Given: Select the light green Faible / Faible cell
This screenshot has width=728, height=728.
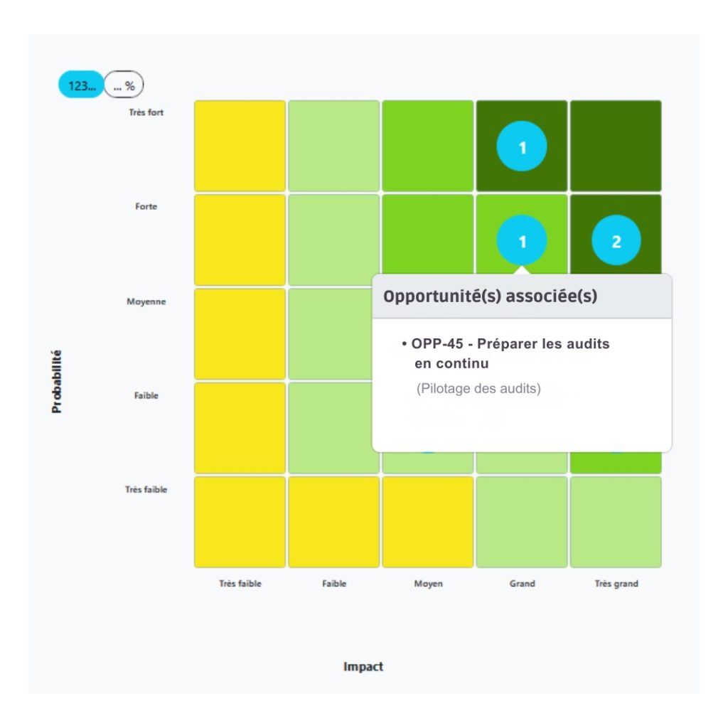Looking at the screenshot, I should (x=330, y=428).
